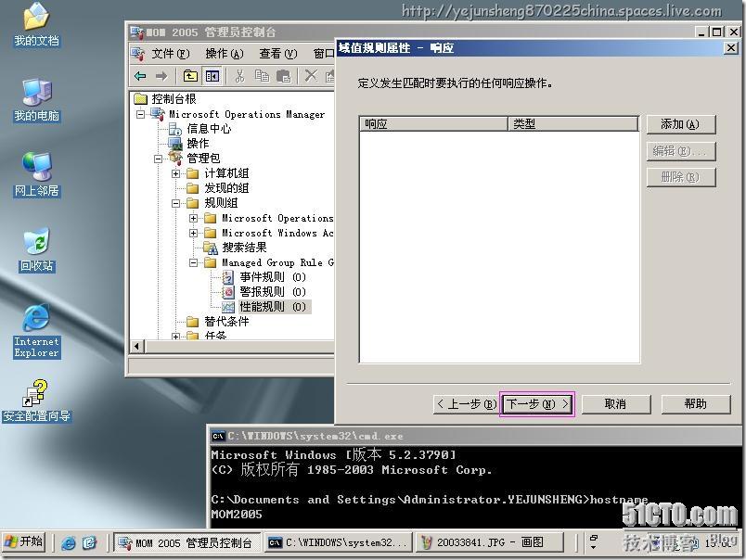Select 搜索结果 tree node
Image resolution: width=746 pixels, height=560 pixels.
point(244,248)
